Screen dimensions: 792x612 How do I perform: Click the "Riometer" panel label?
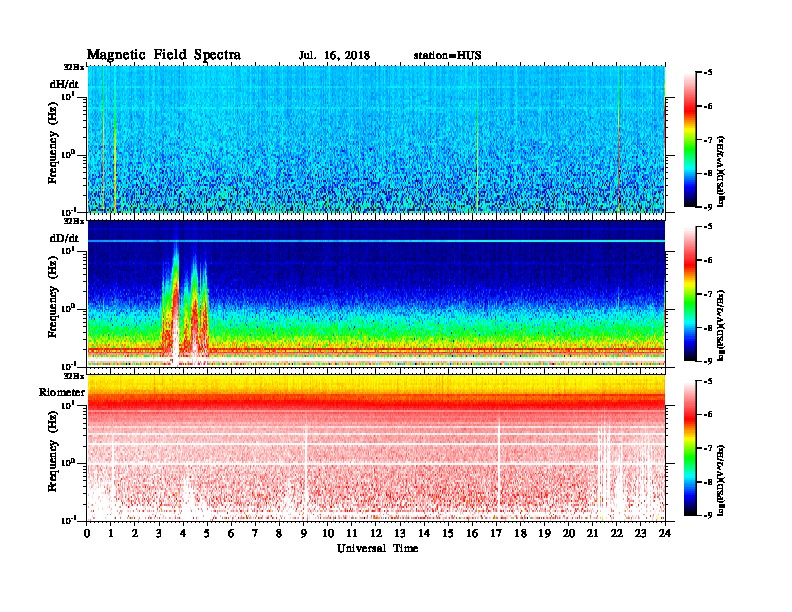(62, 392)
